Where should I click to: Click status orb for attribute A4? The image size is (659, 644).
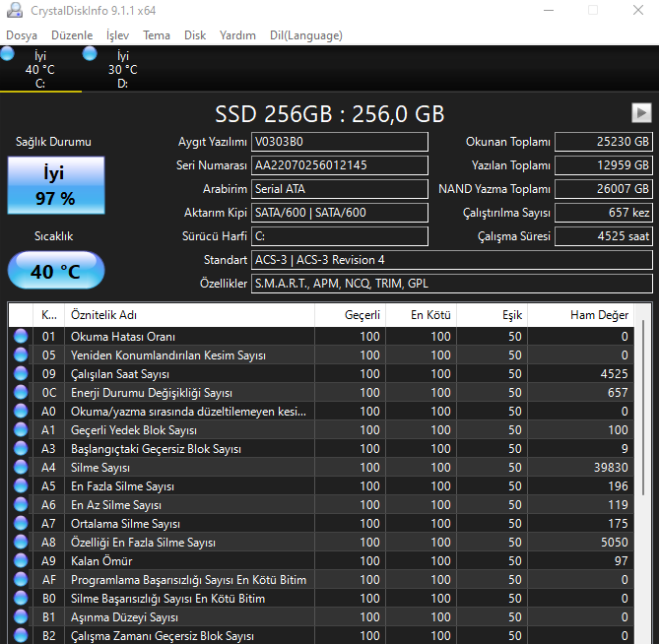(21, 467)
